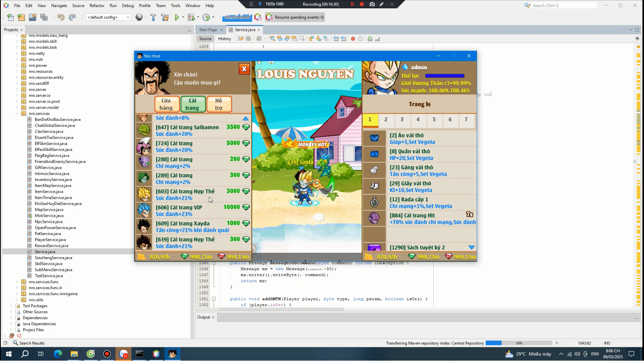Cancel Maven index transfer with X
644x361 pixels.
[x=557, y=343]
